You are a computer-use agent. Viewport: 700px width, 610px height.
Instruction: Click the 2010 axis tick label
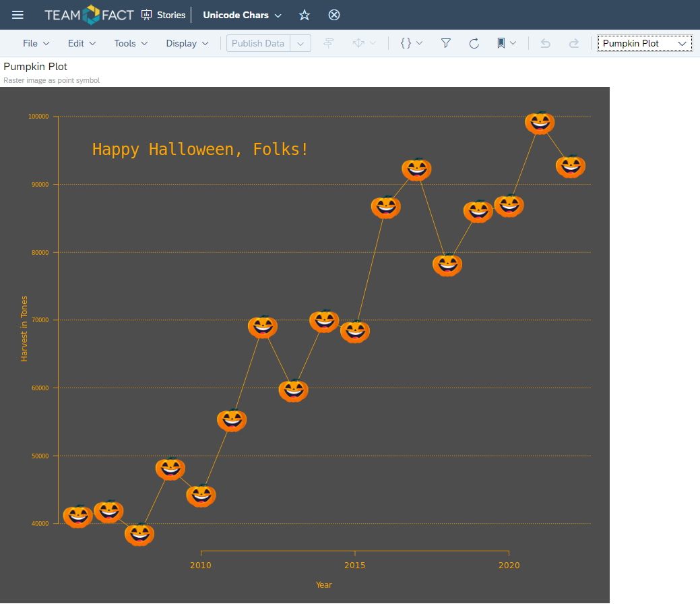pos(201,566)
